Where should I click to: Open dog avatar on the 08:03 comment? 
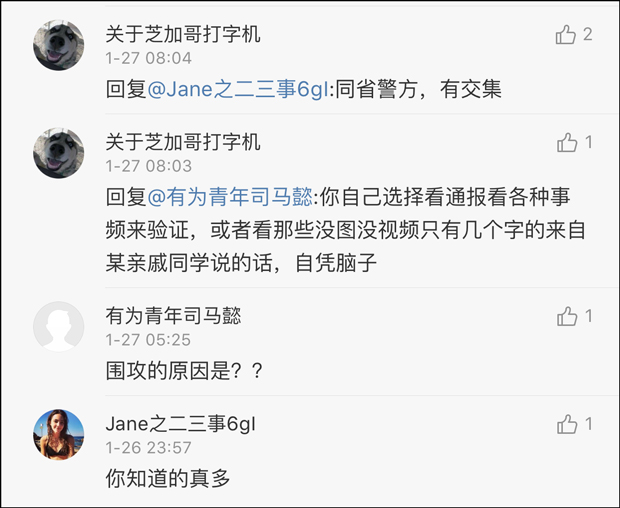tap(59, 153)
